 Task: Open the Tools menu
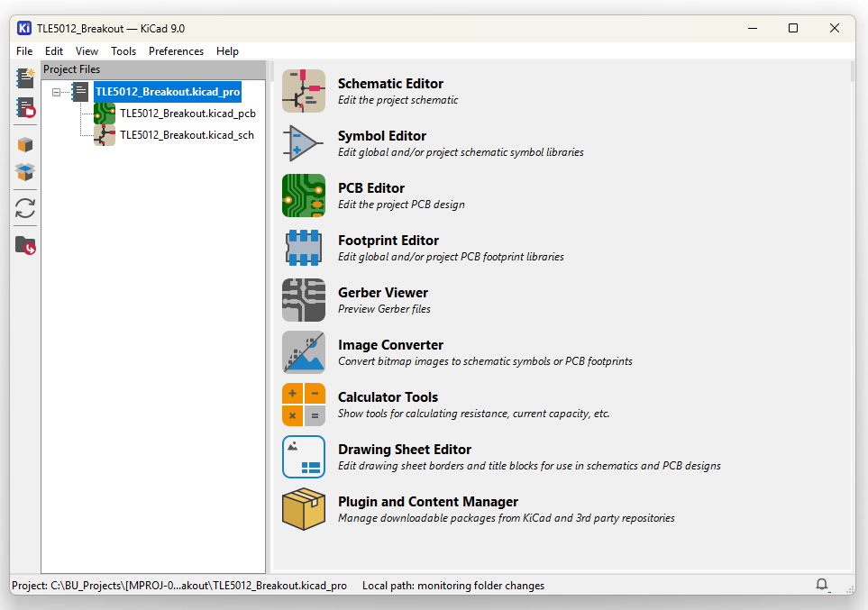coord(123,51)
